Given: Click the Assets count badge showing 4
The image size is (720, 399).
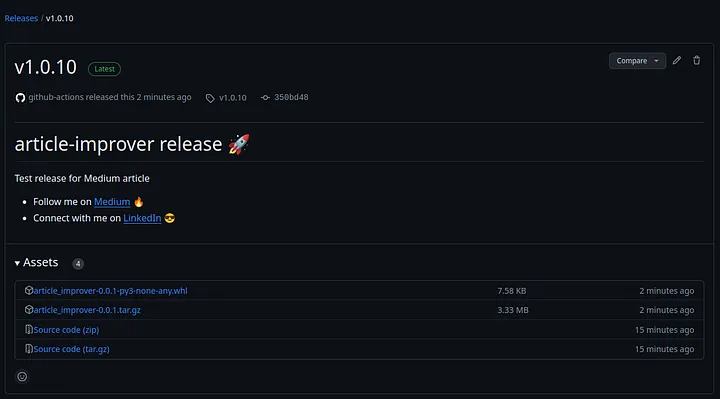Looking at the screenshot, I should click(x=78, y=264).
